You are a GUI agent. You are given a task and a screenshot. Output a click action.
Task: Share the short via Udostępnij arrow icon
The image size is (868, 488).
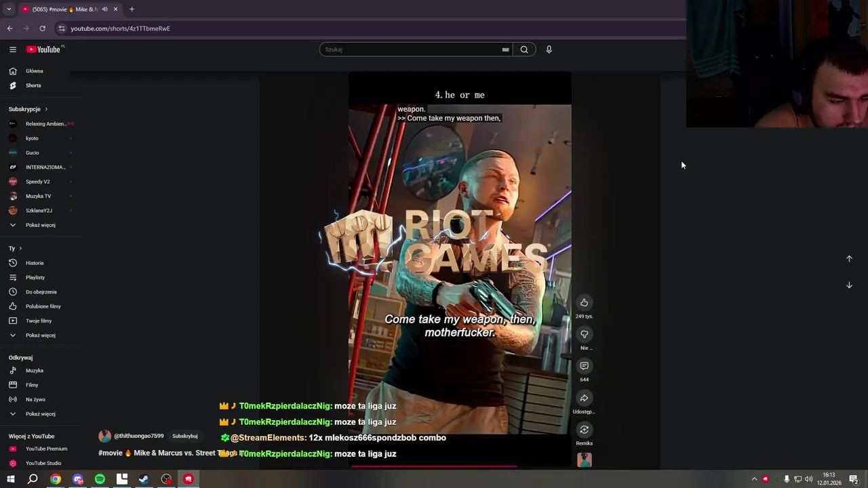584,398
